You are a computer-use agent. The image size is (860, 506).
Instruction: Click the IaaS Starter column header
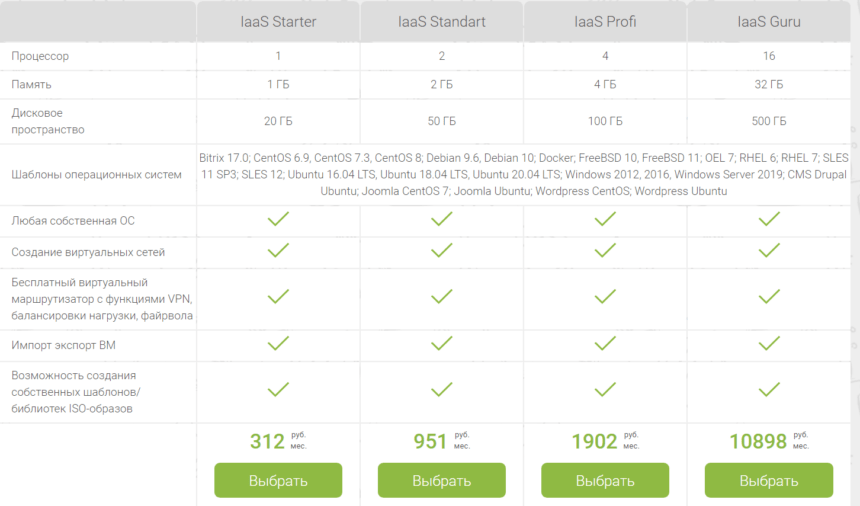(x=278, y=21)
